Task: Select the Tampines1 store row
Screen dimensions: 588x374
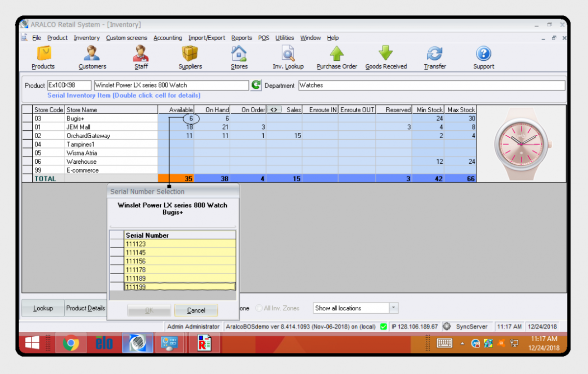Action: [x=249, y=144]
